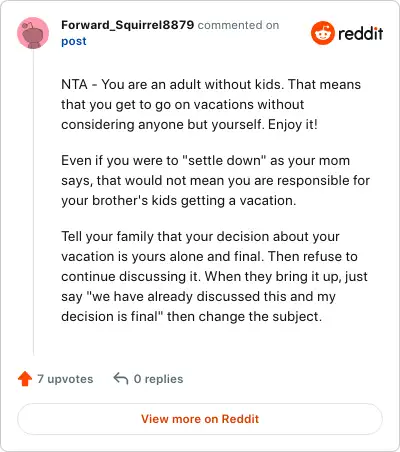Click the quoted "settle down" phrase
Screen dimensions: 400x452
(x=224, y=161)
